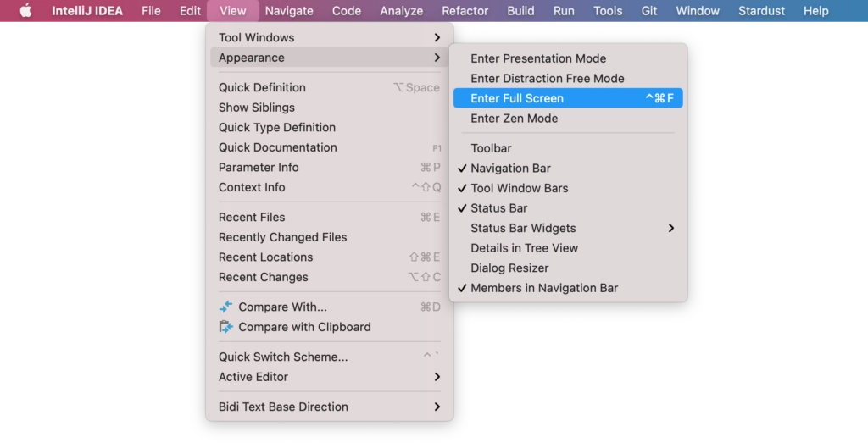Image resolution: width=868 pixels, height=448 pixels.
Task: Open the Tools menu
Action: pos(608,10)
